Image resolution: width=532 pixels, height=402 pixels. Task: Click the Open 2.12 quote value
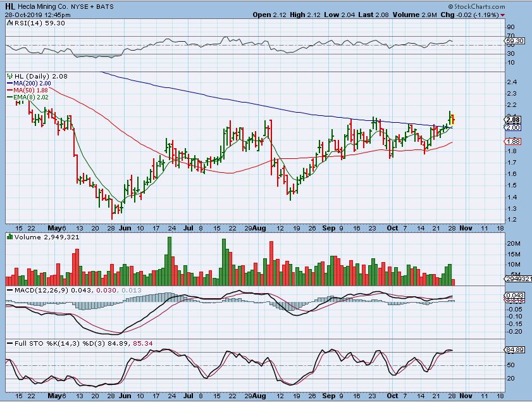pyautogui.click(x=269, y=15)
